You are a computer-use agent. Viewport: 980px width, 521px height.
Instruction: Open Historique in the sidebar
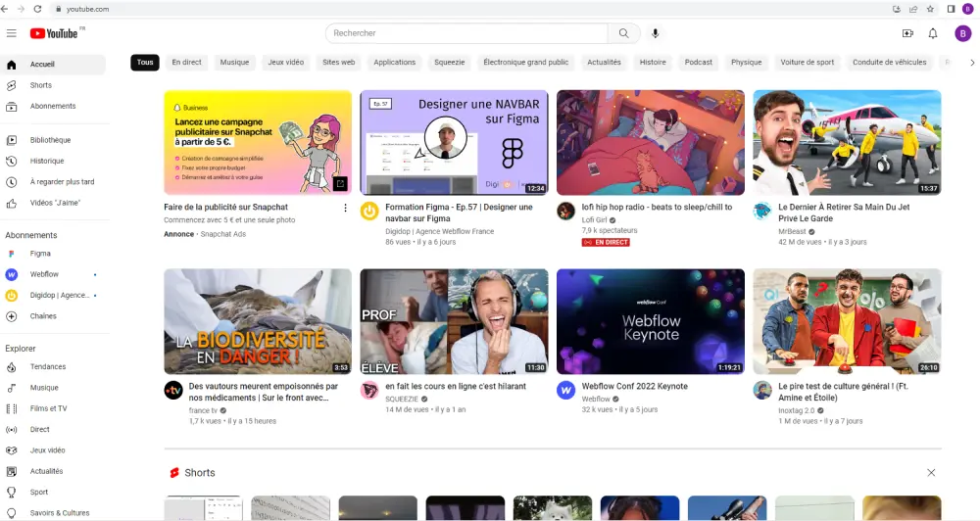[x=53, y=162]
